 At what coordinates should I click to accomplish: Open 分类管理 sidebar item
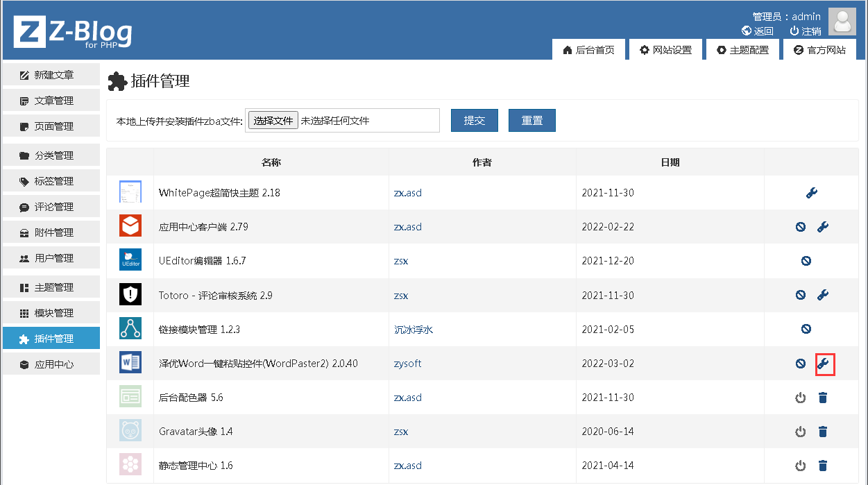point(51,155)
